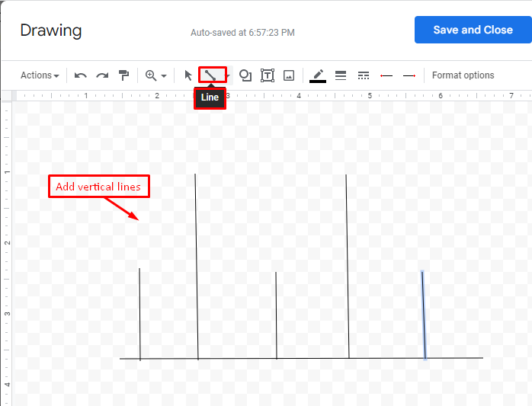Select the Text box tool
Viewport: 532px width, 406px height.
tap(268, 75)
